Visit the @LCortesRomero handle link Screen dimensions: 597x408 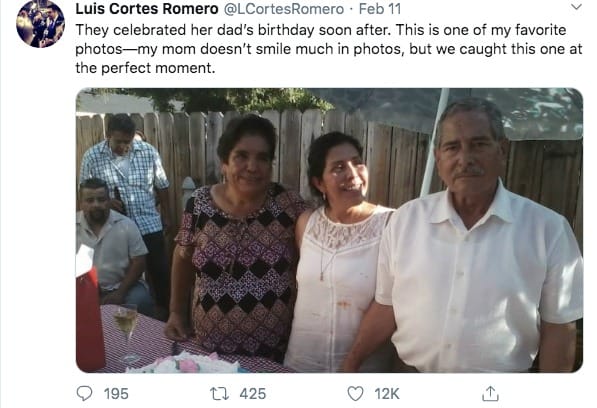click(x=284, y=9)
